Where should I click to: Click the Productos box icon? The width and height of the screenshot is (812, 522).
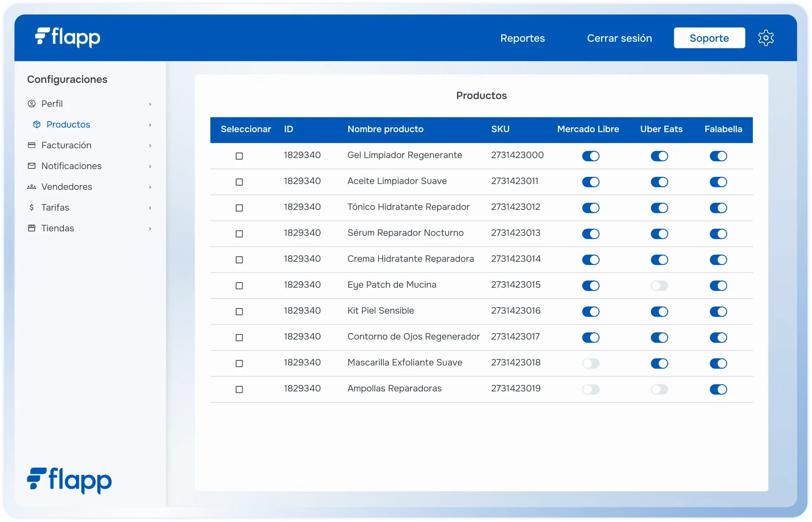(37, 124)
